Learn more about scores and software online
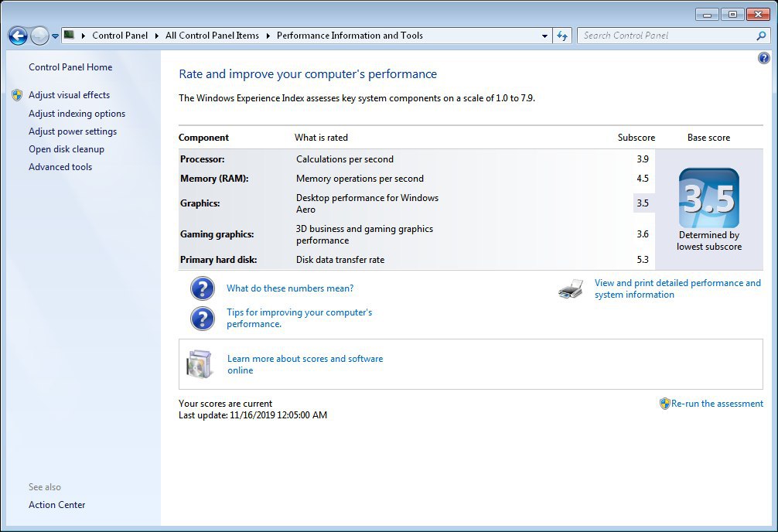The image size is (778, 532). 305,365
